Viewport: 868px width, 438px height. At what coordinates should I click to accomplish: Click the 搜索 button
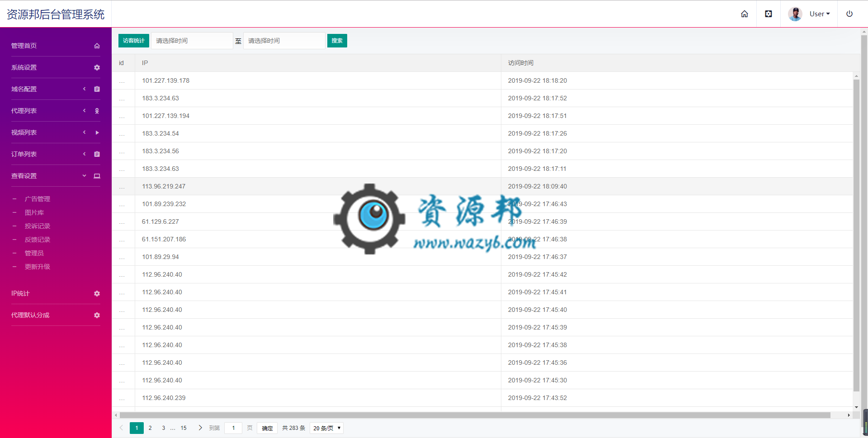337,41
